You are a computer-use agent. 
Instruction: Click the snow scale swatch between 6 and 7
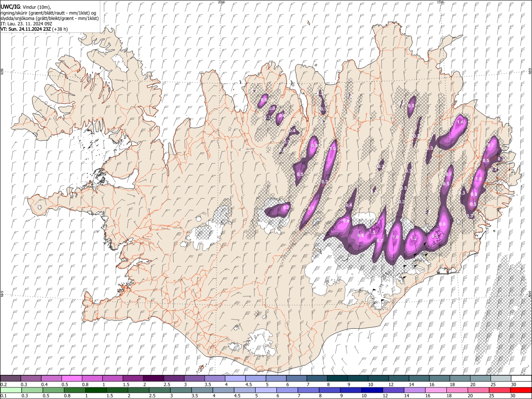tap(296, 379)
